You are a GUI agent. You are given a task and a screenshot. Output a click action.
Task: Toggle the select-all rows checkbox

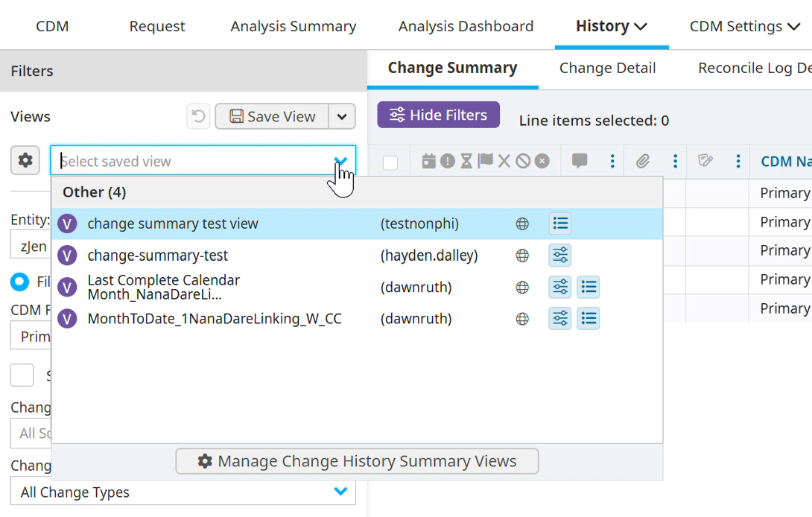tap(390, 162)
